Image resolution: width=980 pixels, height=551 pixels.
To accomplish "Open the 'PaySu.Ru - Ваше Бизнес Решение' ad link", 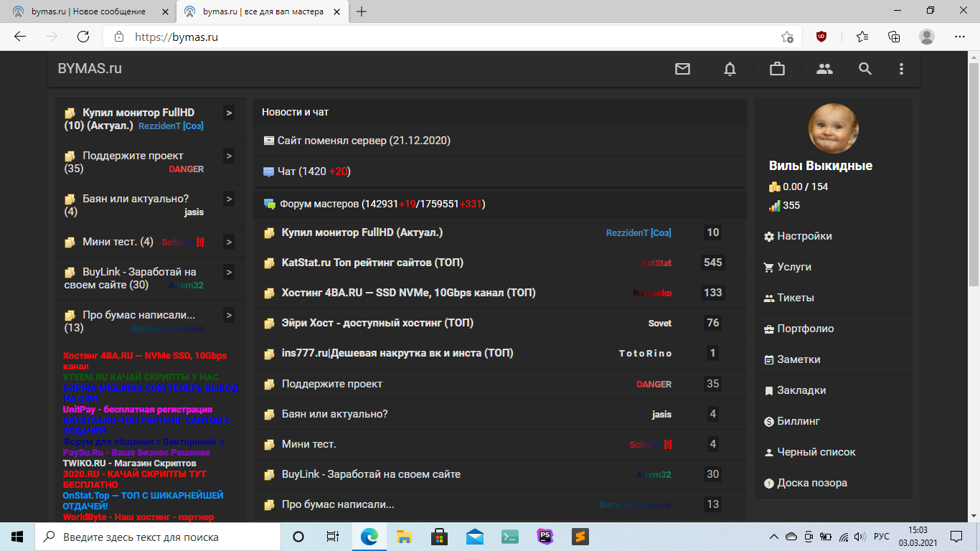I will point(136,453).
